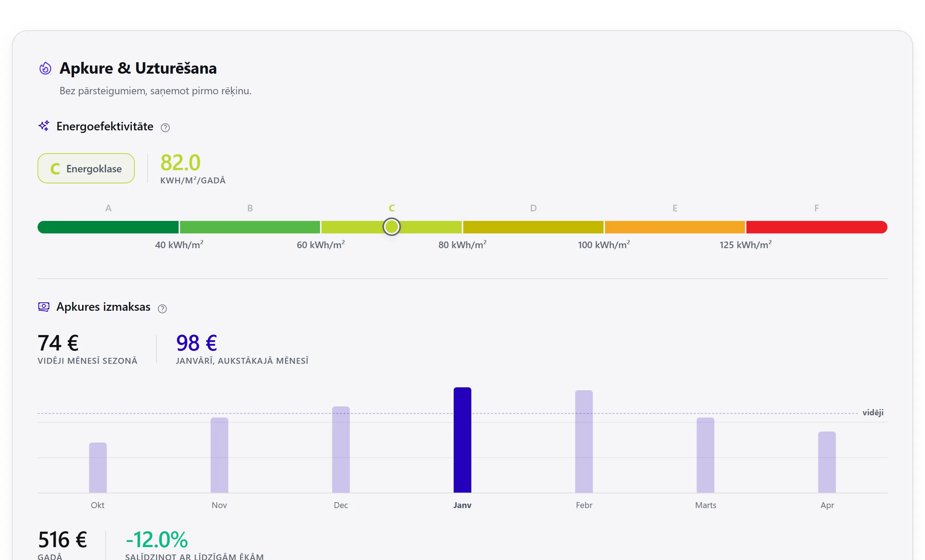Click the D class letter above scale

[534, 208]
